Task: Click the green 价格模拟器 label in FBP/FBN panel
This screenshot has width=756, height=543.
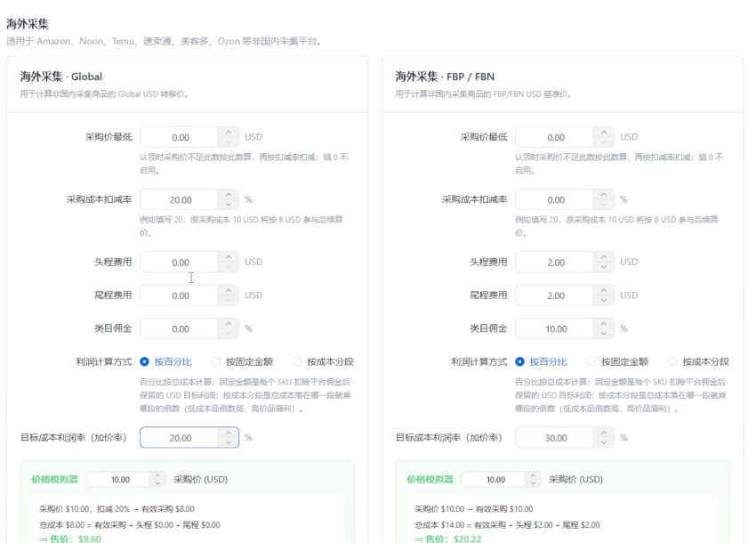Action: tap(430, 479)
